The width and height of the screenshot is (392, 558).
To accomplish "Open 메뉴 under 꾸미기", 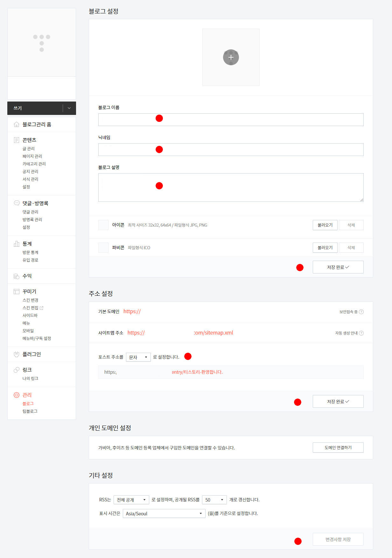I will (26, 323).
